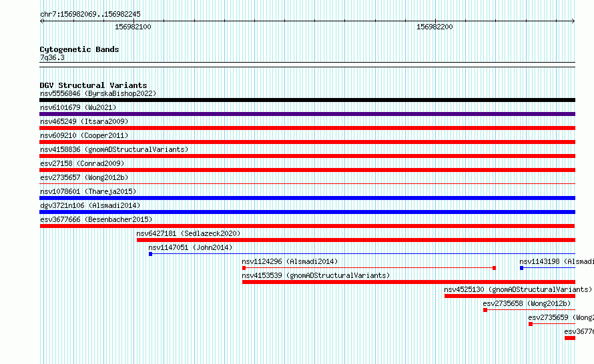Select the nsv1078601 (Thareja2015) label
594x364 pixels.
(x=88, y=191)
